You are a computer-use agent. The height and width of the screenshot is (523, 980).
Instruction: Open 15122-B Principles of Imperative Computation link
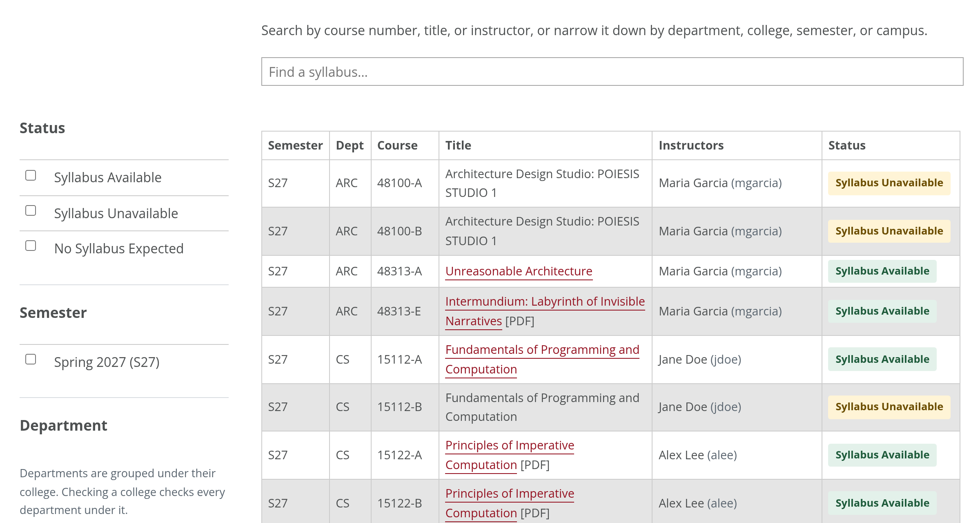pyautogui.click(x=510, y=503)
